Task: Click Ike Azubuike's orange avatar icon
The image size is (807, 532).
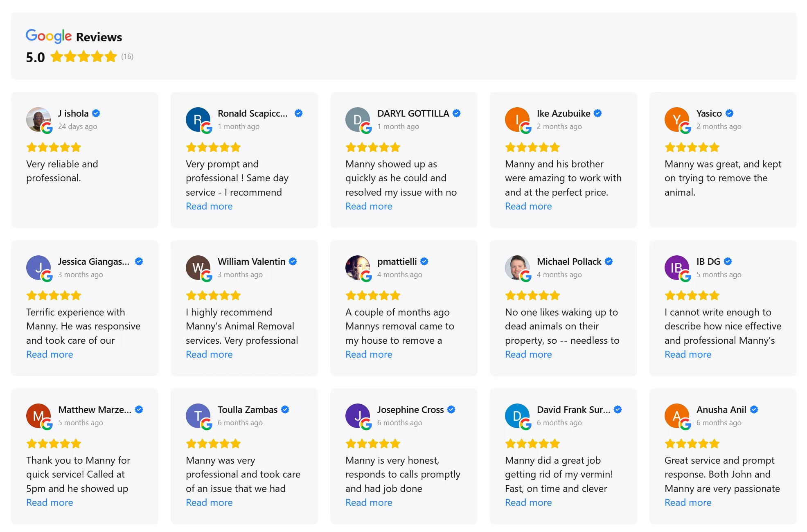Action: pyautogui.click(x=517, y=119)
